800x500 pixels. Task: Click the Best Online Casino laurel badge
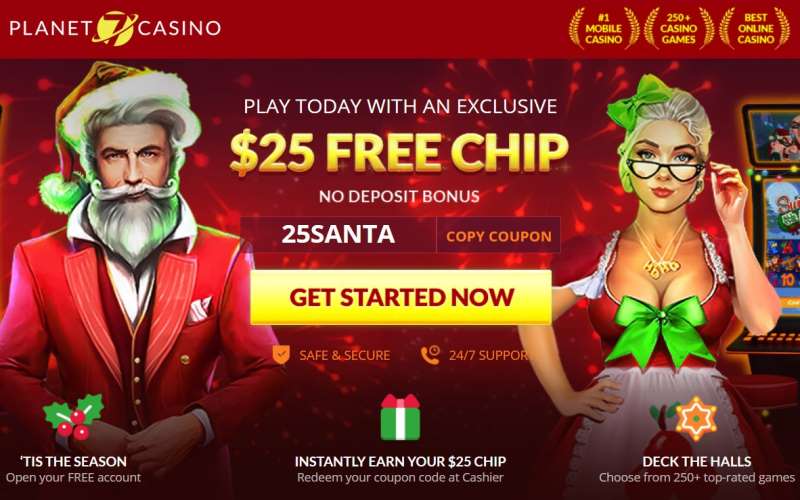(x=755, y=29)
